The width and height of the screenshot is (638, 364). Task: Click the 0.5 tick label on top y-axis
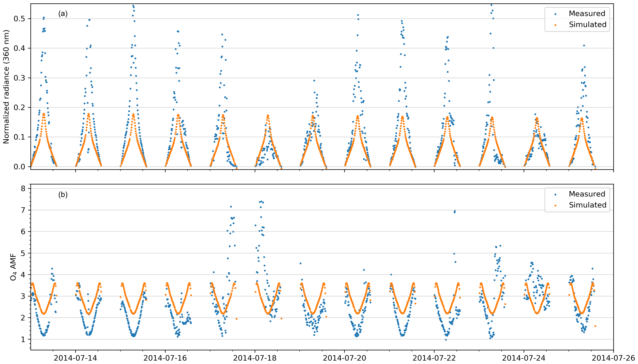(x=19, y=19)
